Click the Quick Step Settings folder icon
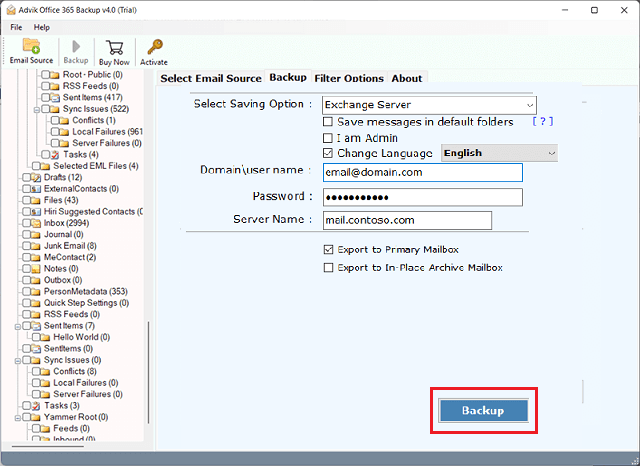This screenshot has height=466, width=640. point(37,303)
